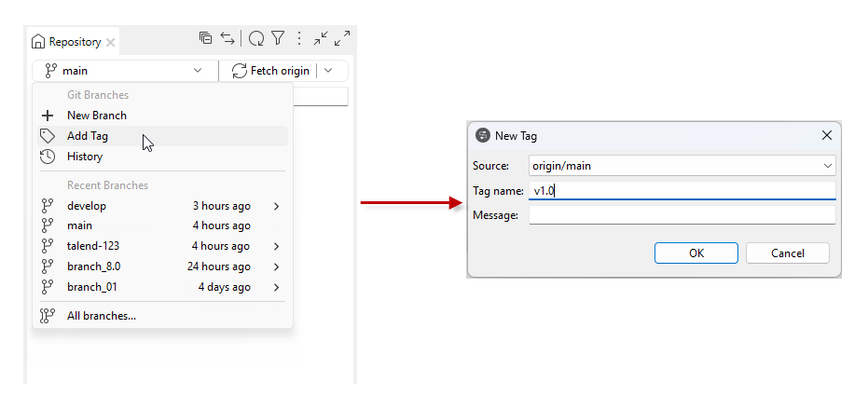
Task: Open All branches... entry
Action: pyautogui.click(x=102, y=316)
